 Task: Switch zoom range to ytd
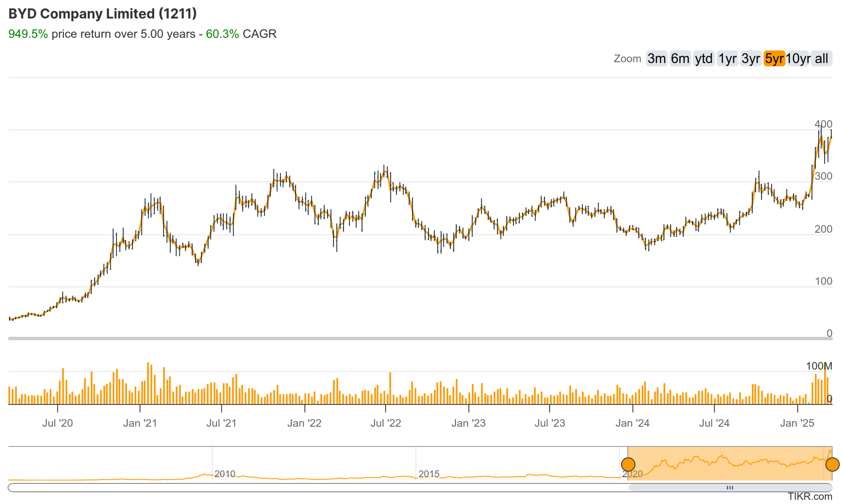point(703,58)
